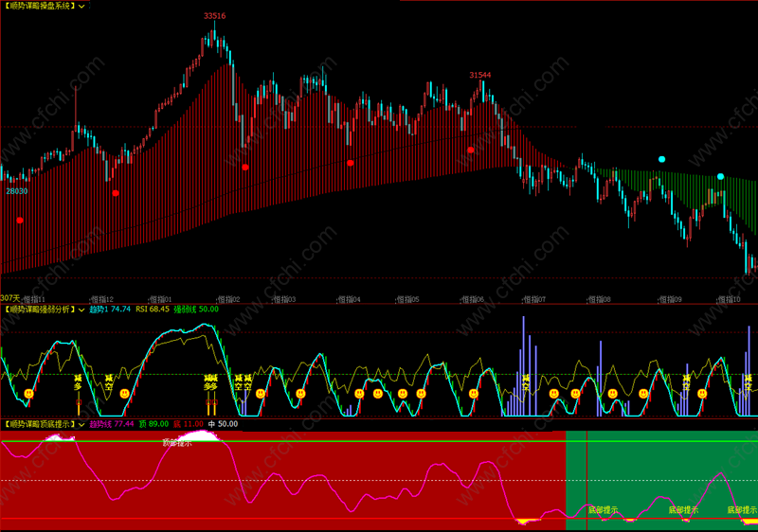Image resolution: width=758 pixels, height=532 pixels.
Task: Expand the 顺势谋略强弱分析 dropdown arrow
Action: coord(81,310)
